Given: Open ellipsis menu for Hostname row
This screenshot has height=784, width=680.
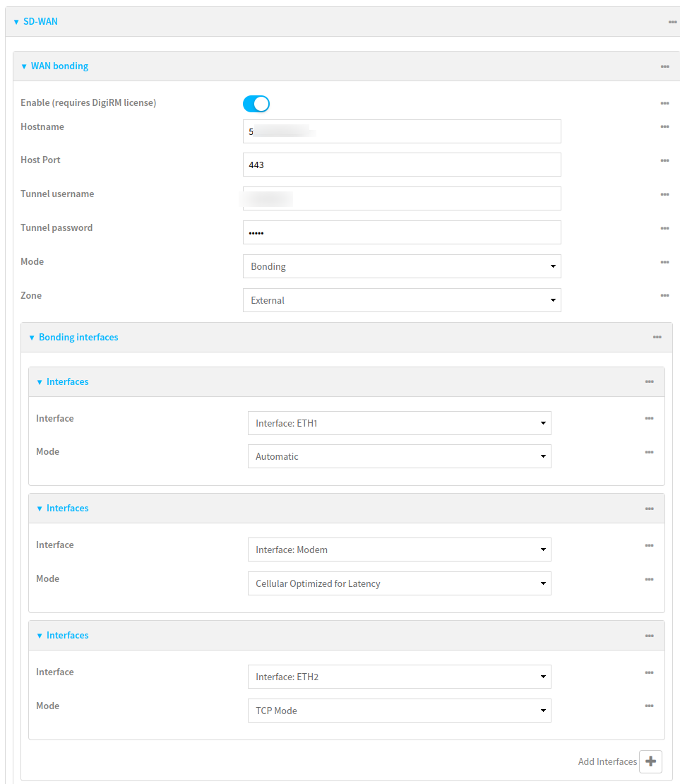Looking at the screenshot, I should pyautogui.click(x=664, y=126).
